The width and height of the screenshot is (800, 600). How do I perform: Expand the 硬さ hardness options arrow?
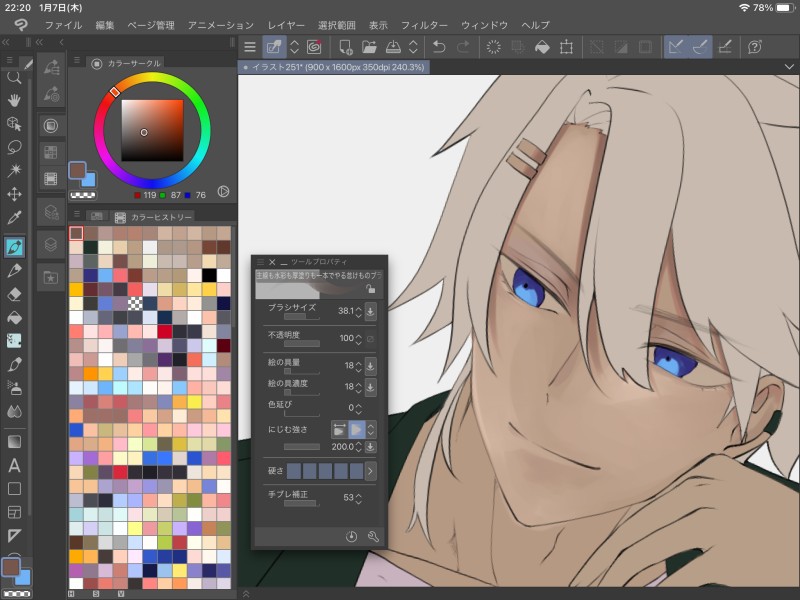click(x=370, y=471)
